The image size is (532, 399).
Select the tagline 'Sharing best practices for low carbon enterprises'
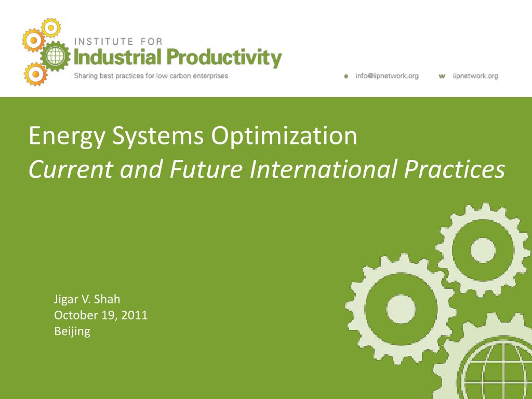pos(151,76)
